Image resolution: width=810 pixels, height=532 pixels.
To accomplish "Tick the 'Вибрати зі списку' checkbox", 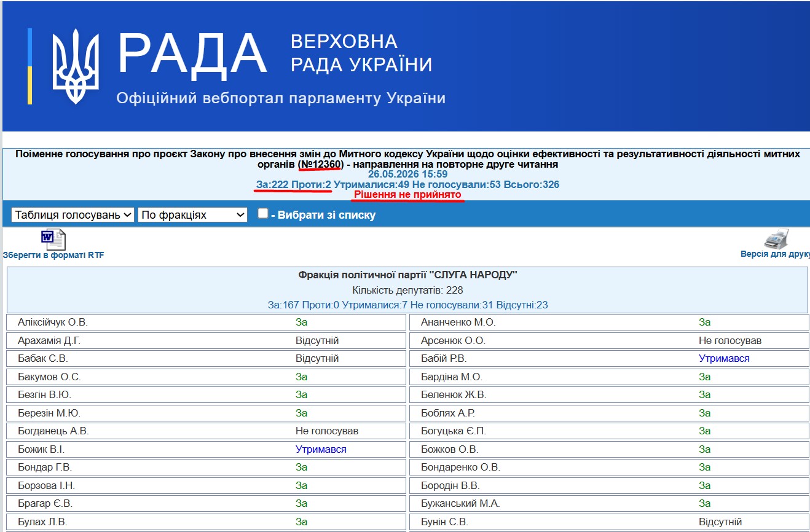I will coord(263,213).
